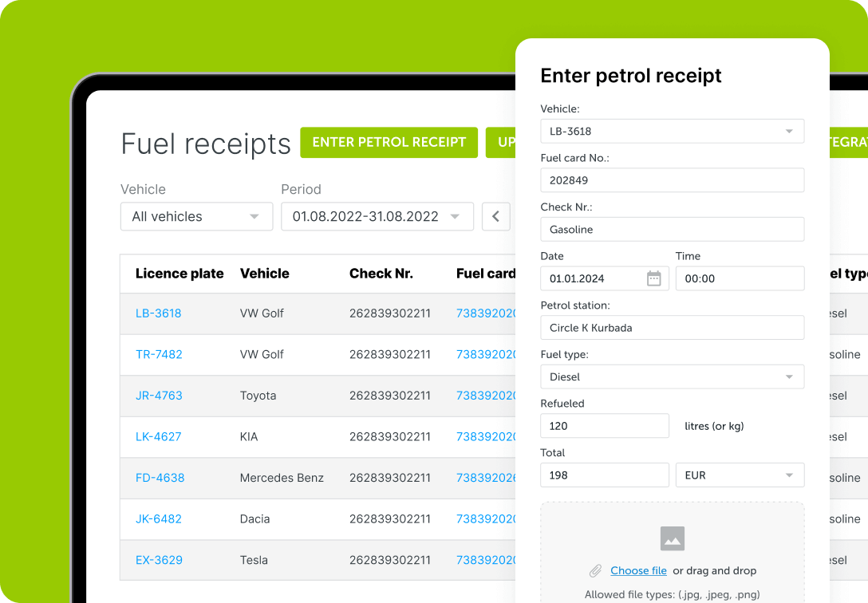Click check number in the Toyota row

(389, 396)
